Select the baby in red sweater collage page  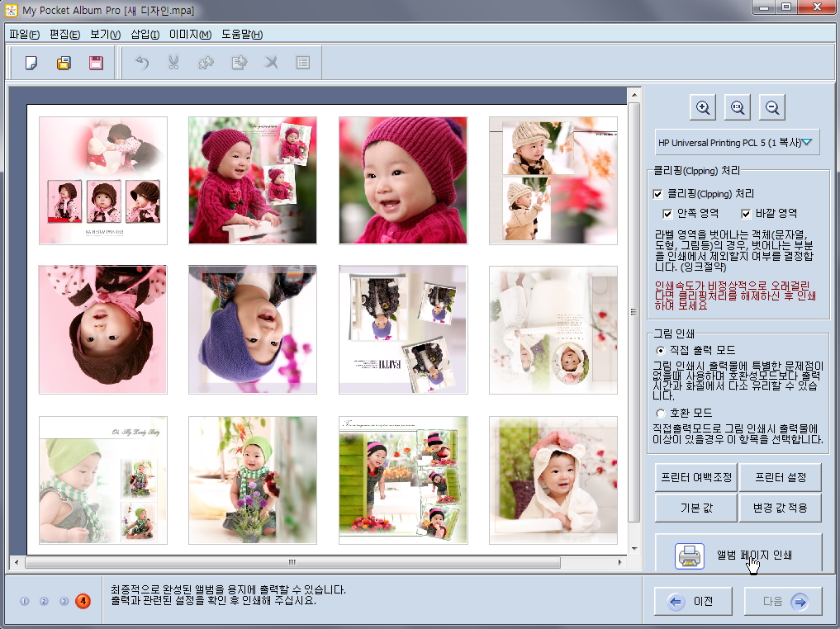[252, 181]
